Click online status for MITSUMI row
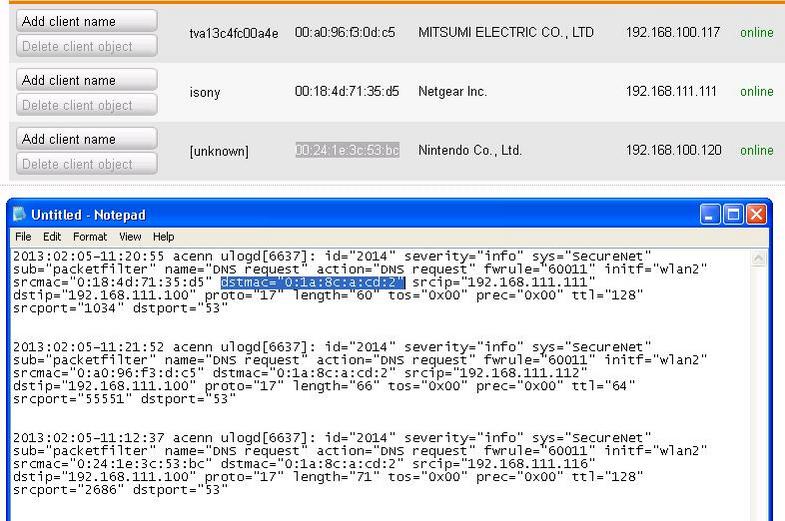785x521 pixels. [757, 33]
